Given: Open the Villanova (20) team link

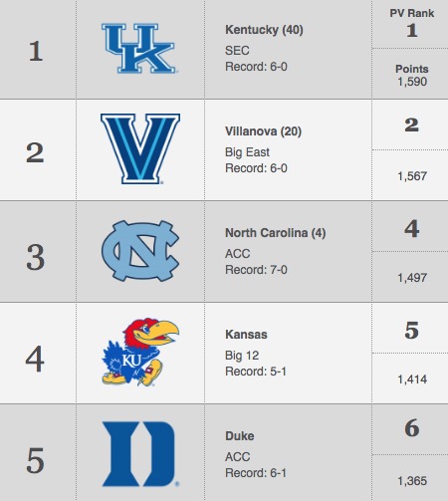Looking at the screenshot, I should 263,131.
